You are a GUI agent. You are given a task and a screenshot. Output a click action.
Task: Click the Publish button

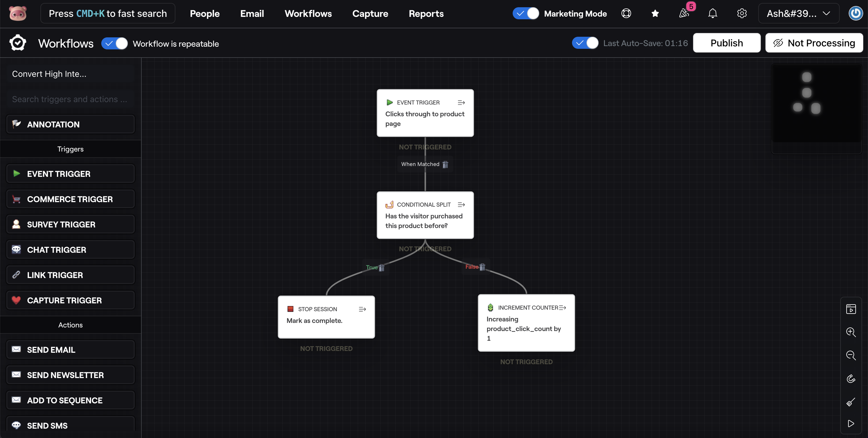click(726, 43)
